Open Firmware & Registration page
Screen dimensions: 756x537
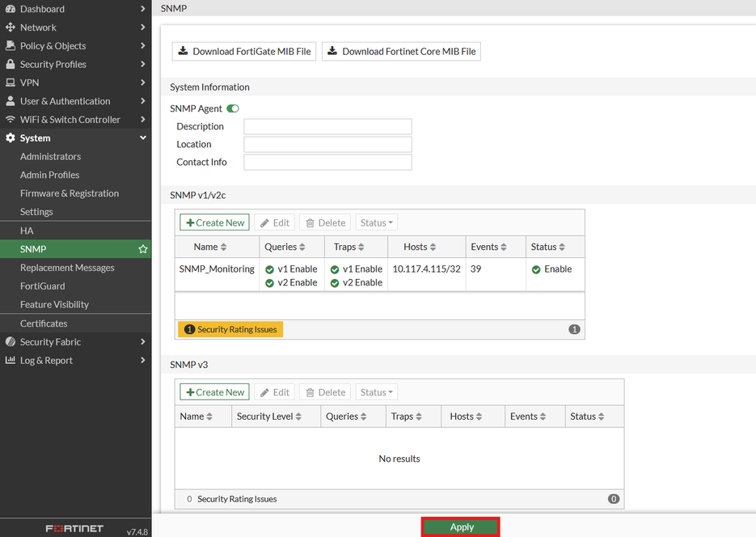click(70, 193)
